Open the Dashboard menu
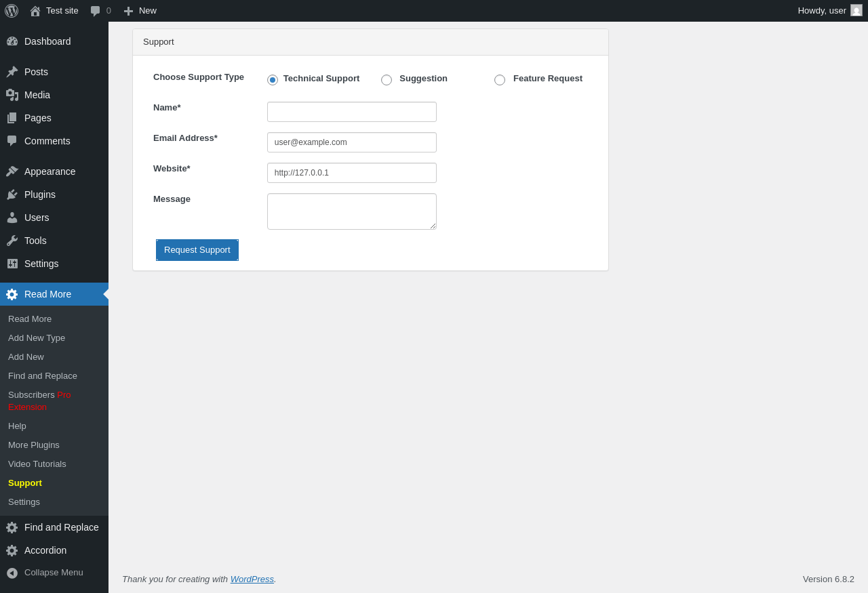The width and height of the screenshot is (868, 593). click(54, 41)
